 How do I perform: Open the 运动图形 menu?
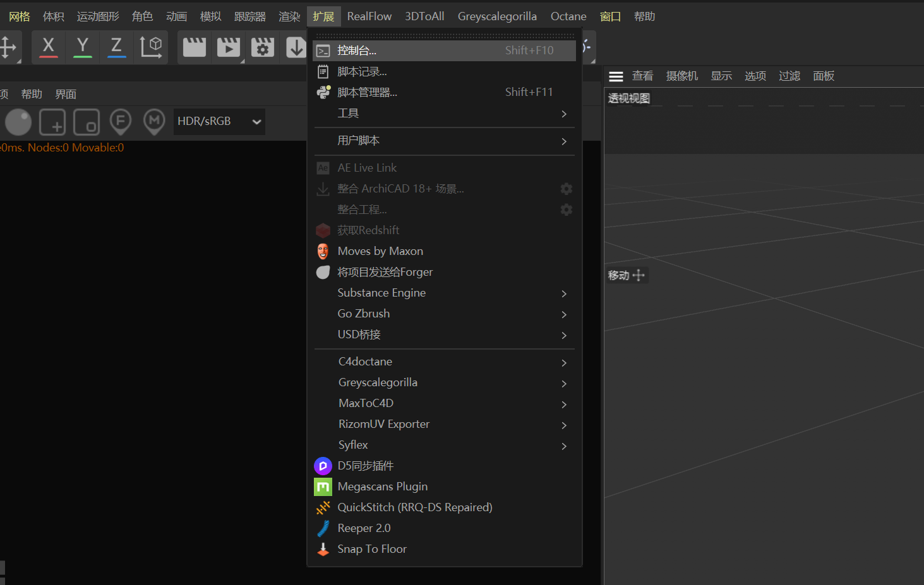click(98, 16)
